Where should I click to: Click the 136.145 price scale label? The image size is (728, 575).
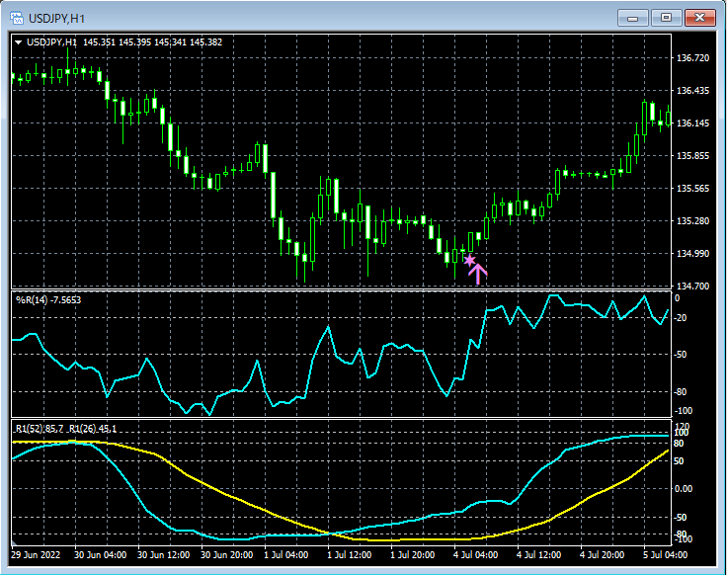[692, 123]
